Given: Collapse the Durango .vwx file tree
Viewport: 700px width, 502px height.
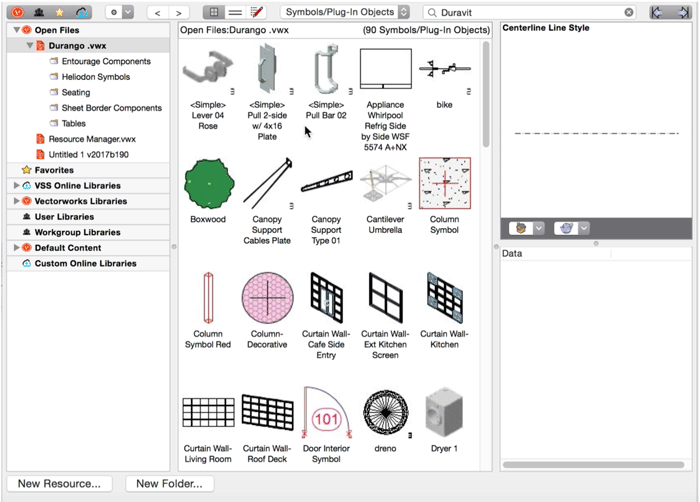Looking at the screenshot, I should 29,46.
